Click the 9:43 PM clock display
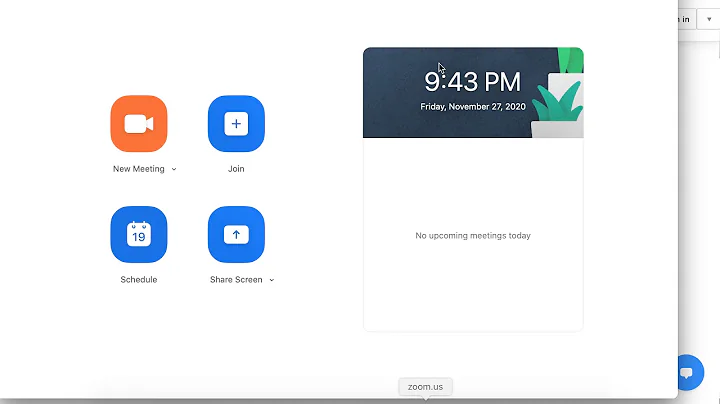 point(472,82)
